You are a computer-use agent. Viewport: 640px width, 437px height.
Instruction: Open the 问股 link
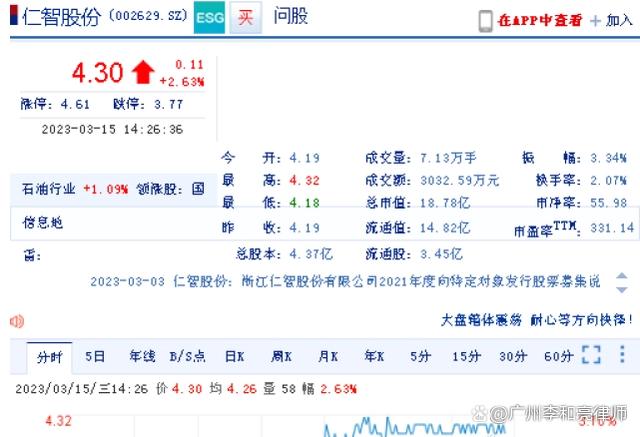[x=291, y=16]
